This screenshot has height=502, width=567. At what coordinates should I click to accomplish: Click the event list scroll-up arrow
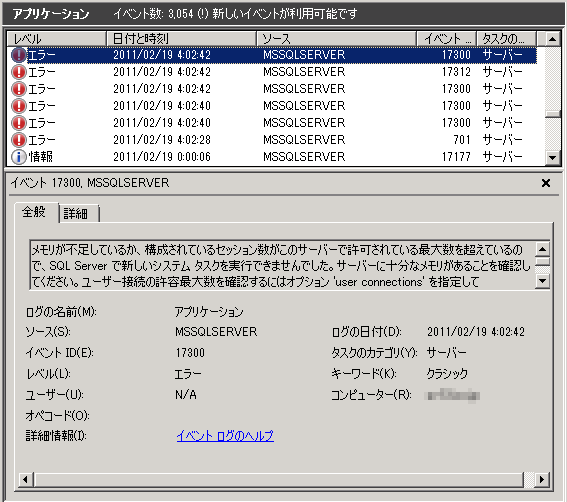pyautogui.click(x=552, y=39)
